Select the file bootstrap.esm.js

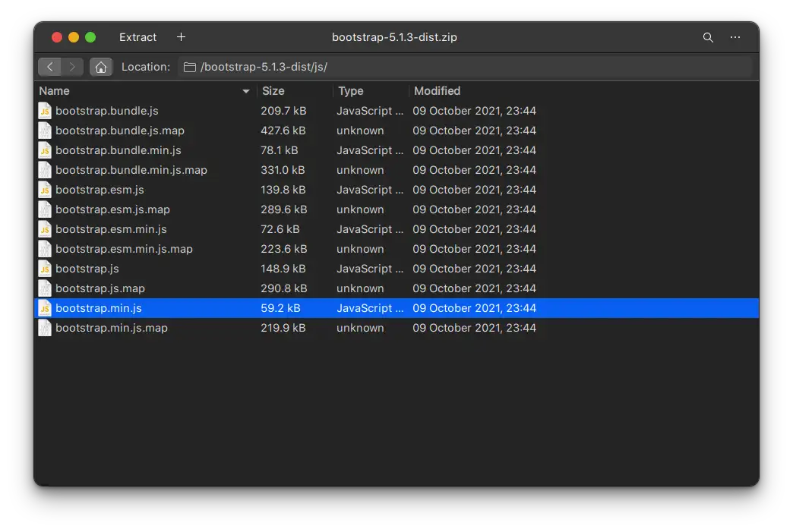point(100,190)
